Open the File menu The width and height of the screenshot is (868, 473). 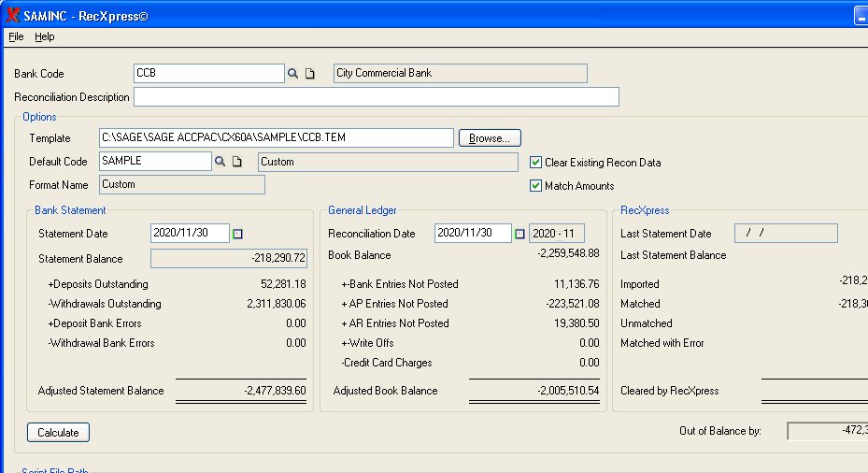click(x=16, y=36)
